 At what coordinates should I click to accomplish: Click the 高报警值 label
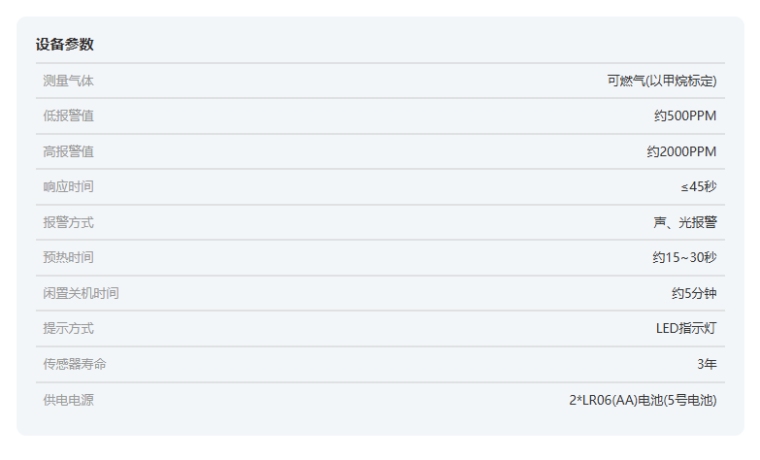point(62,152)
